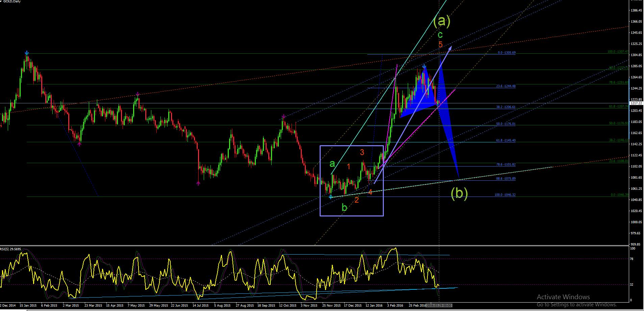Click the green Fibonacci label 0.0 -1046.39
The height and width of the screenshot is (311, 644).
tap(620, 195)
